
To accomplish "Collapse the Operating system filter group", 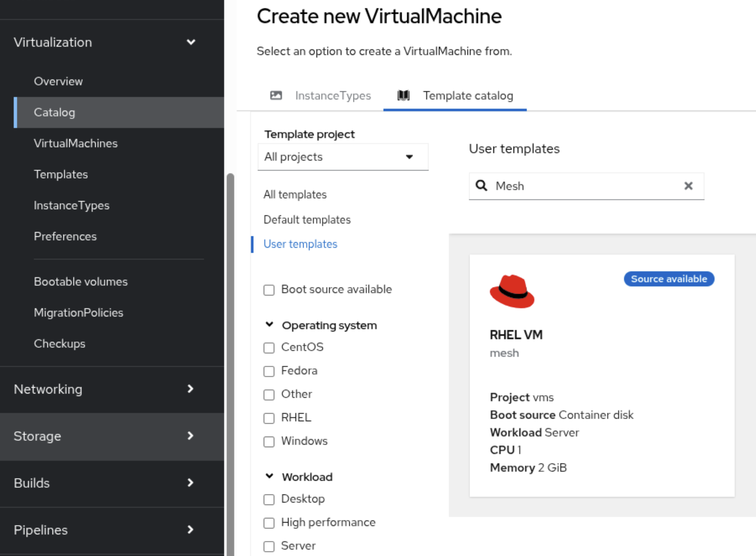I will click(269, 325).
